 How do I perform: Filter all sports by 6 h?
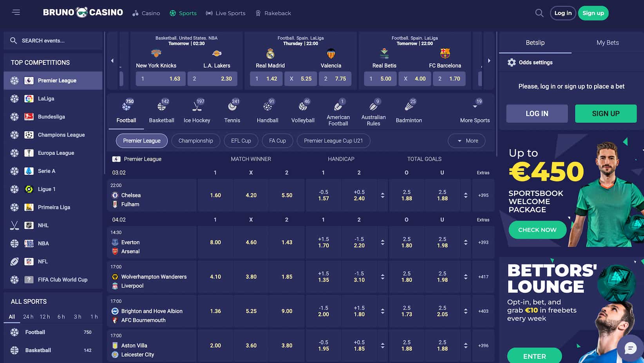click(x=61, y=316)
